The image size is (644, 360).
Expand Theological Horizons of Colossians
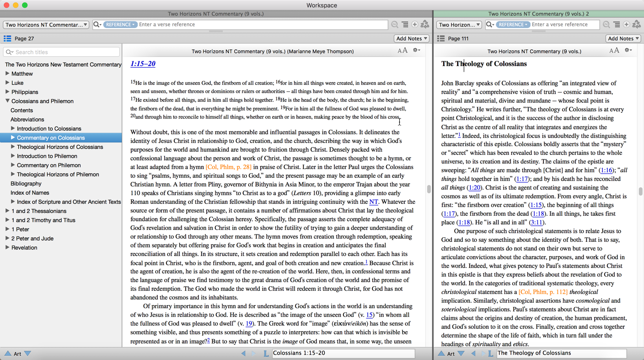13,147
